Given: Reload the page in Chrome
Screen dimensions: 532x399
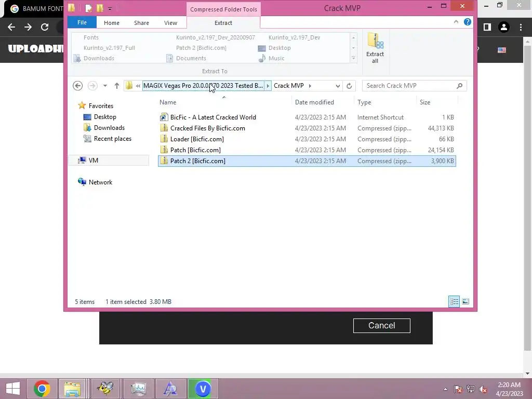Looking at the screenshot, I should [x=45, y=27].
